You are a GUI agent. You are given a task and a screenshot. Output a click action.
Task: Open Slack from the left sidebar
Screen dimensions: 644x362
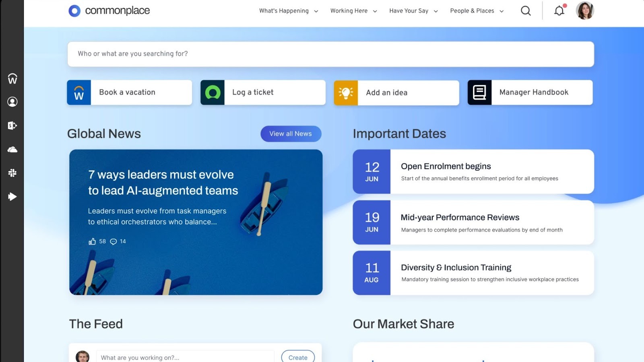12,173
